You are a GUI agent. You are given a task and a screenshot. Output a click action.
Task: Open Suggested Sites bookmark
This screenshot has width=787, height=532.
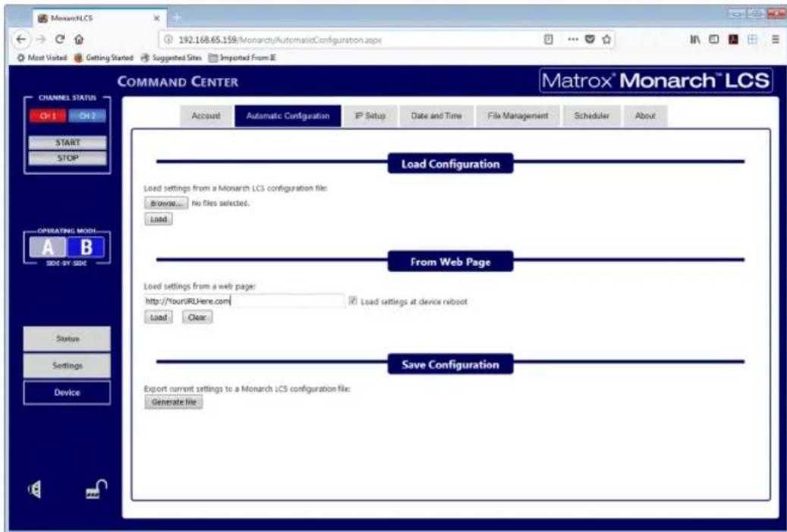coord(172,58)
